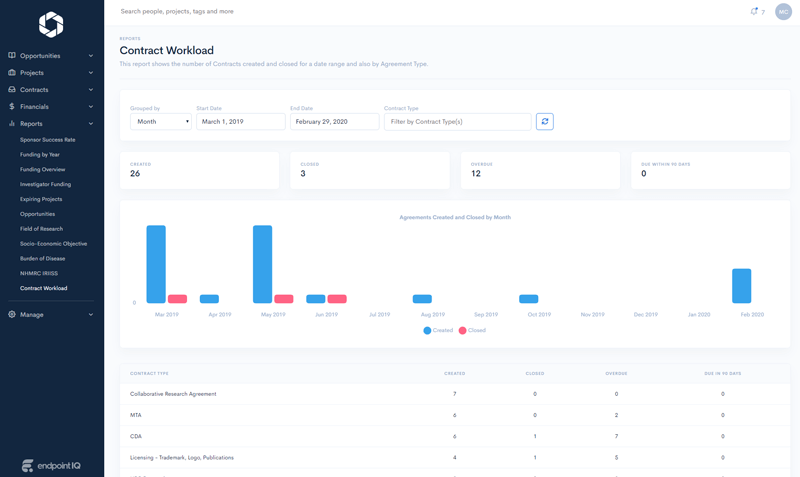The height and width of the screenshot is (477, 800).
Task: Open the MC user avatar
Action: point(783,12)
